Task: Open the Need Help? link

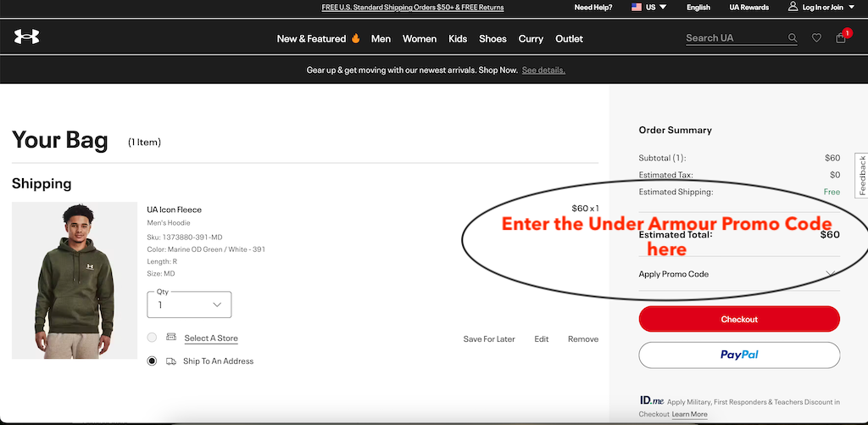Action: 593,7
